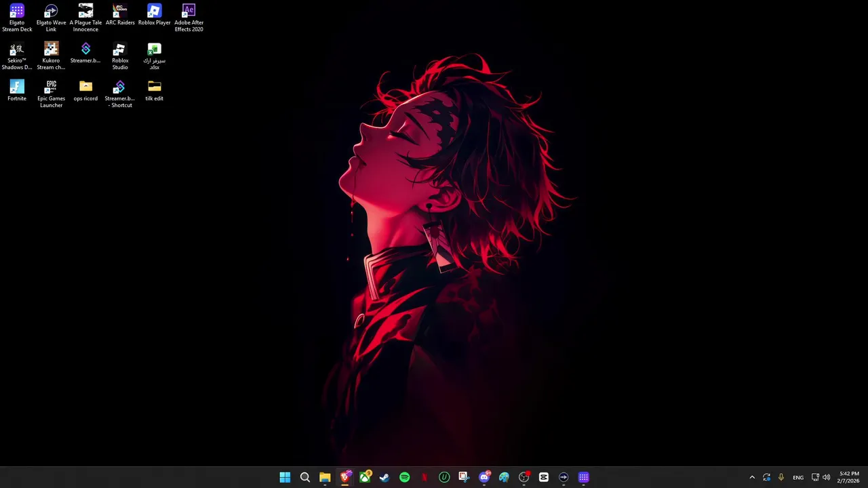
Task: Select the Streamer.bot icon beside Kukoro
Action: pos(85,53)
